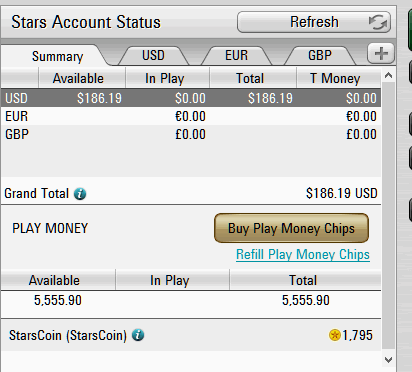
Task: Select the USD balance row
Action: (191, 98)
